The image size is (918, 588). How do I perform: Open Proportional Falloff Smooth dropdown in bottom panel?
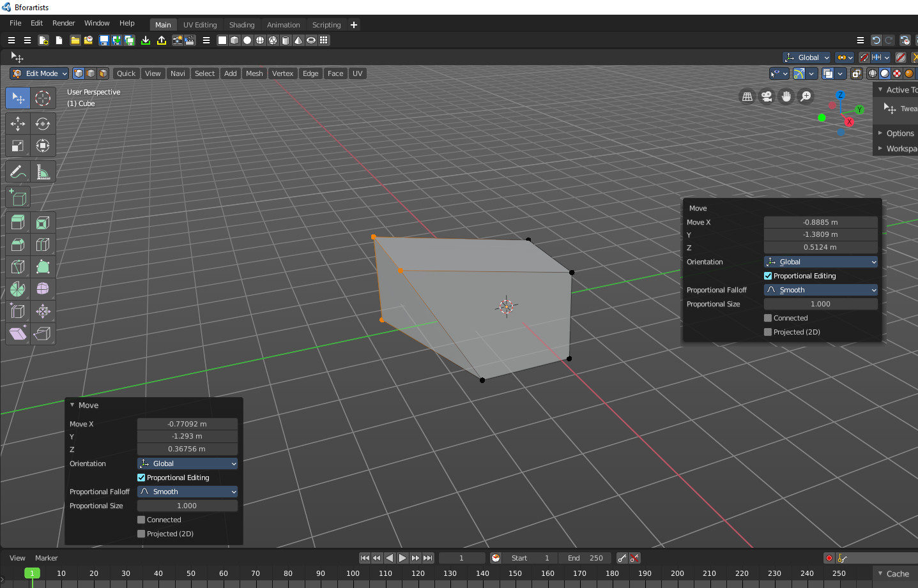tap(187, 492)
